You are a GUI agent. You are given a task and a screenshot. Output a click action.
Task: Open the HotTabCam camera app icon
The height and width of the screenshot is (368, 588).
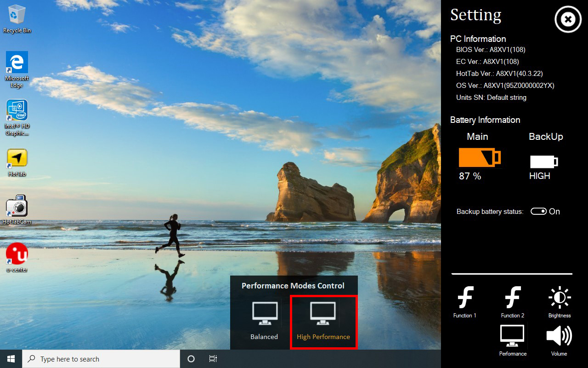[x=17, y=210]
